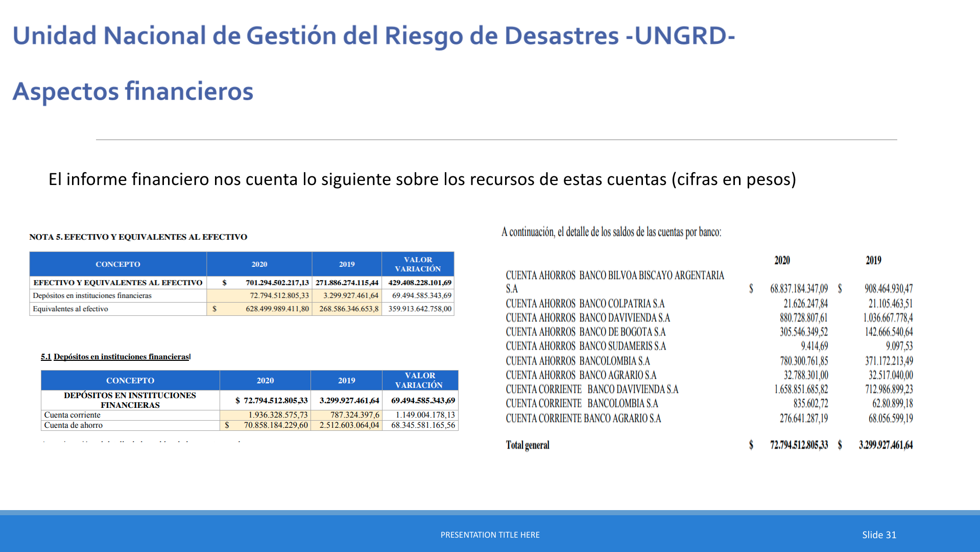Select 'CUENTA CORRIENTE BANCO AGRARIO S.A'
The width and height of the screenshot is (980, 552).
tap(584, 419)
